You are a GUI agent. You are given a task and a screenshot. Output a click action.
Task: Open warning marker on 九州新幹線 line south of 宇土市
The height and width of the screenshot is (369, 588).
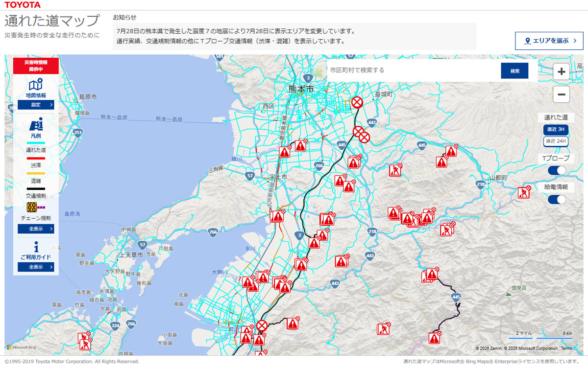point(278,216)
